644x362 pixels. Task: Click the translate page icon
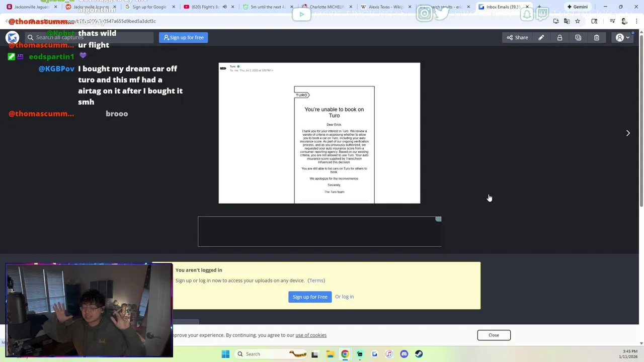(x=567, y=21)
